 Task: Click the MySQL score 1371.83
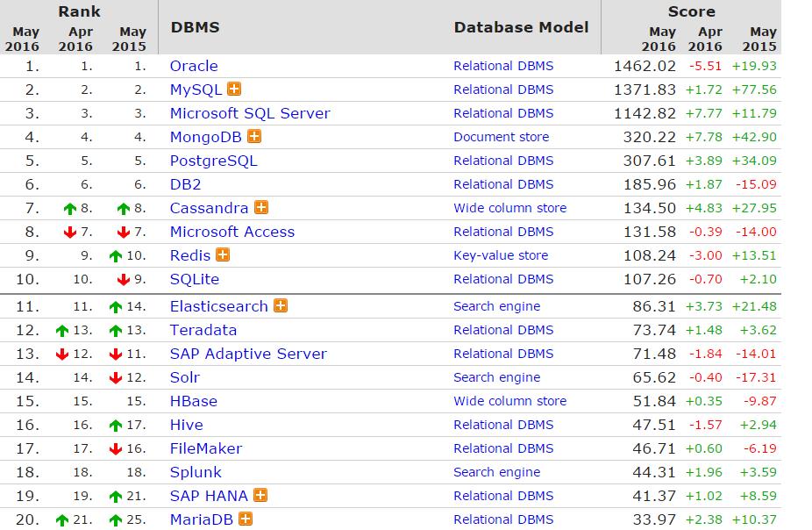click(645, 90)
